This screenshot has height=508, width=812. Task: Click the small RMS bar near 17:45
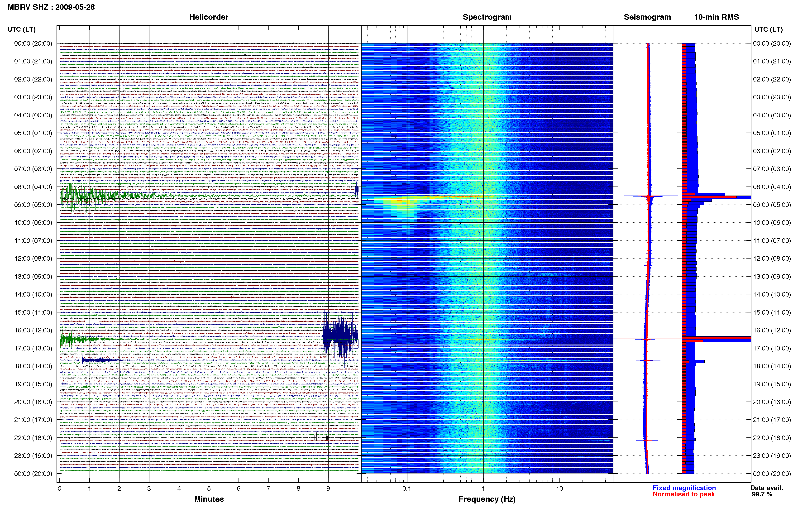[693, 361]
